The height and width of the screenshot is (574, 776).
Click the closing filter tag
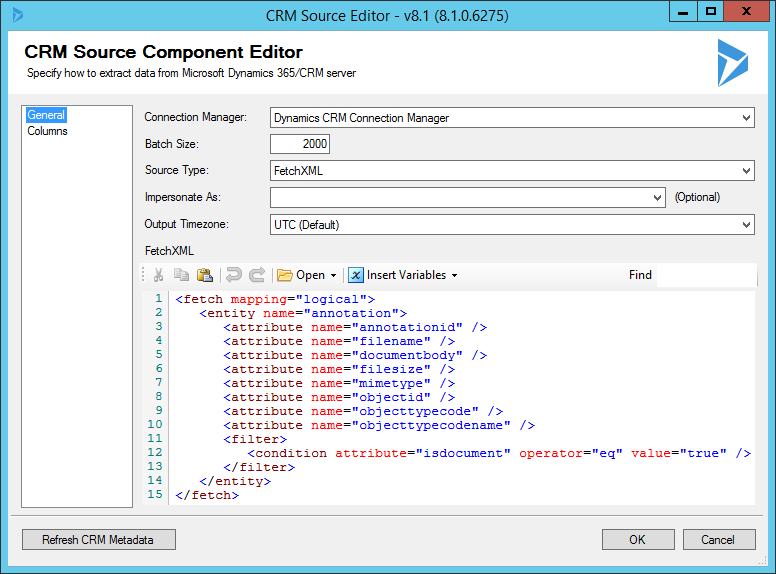tap(259, 467)
